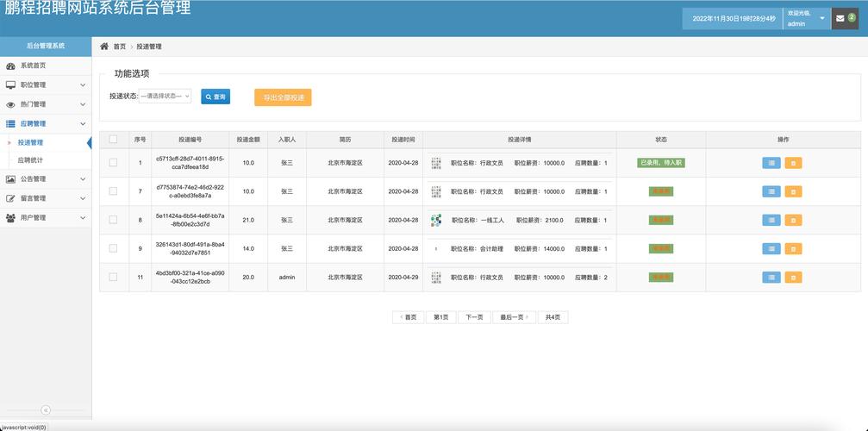
Task: Check the checkbox for row 9
Action: point(113,248)
